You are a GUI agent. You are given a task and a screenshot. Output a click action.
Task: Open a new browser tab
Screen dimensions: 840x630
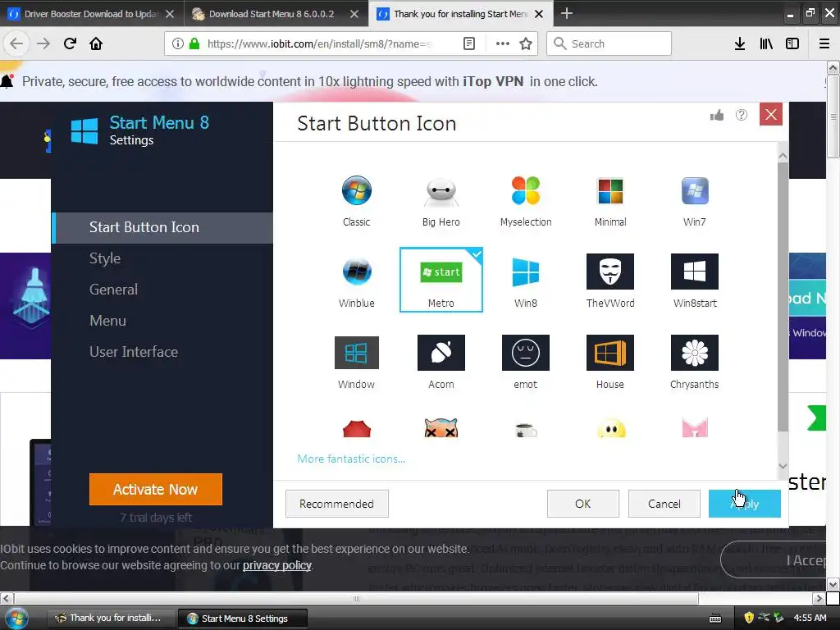[566, 13]
